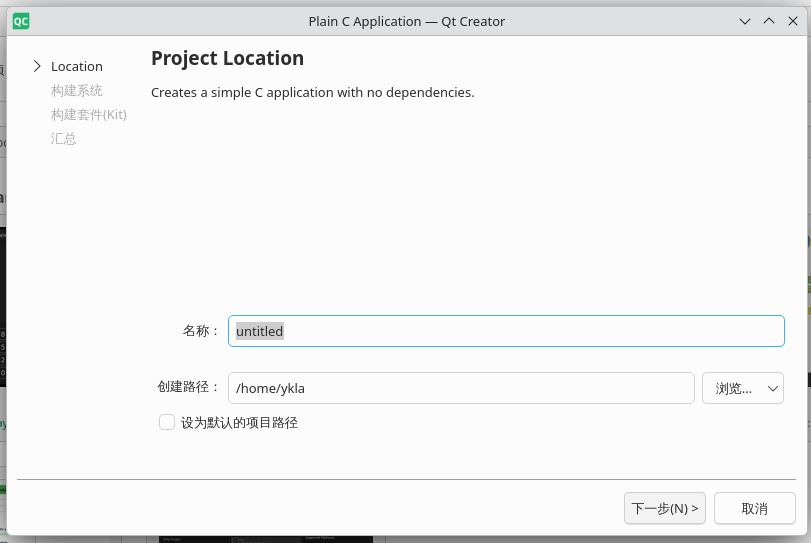811x543 pixels.
Task: Minimize the Plain C Application dialog
Action: click(x=745, y=21)
